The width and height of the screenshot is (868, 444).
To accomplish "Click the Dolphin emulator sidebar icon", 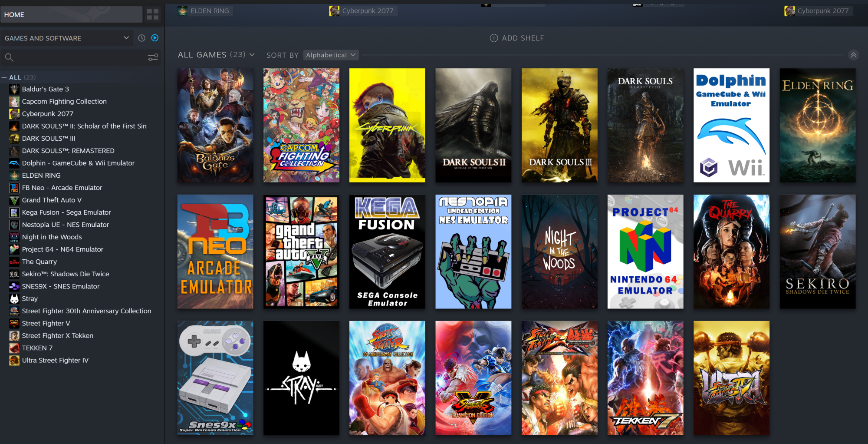I will (14, 163).
